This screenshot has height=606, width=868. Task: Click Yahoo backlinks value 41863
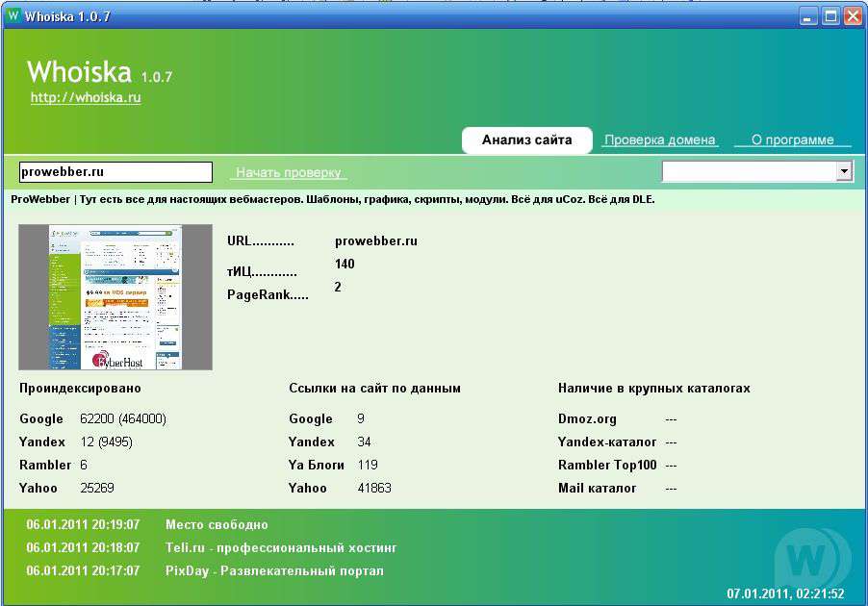(374, 488)
